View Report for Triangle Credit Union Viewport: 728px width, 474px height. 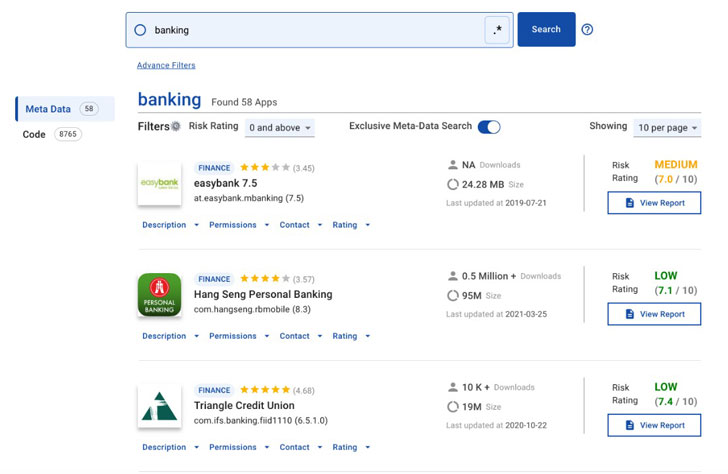(x=654, y=425)
